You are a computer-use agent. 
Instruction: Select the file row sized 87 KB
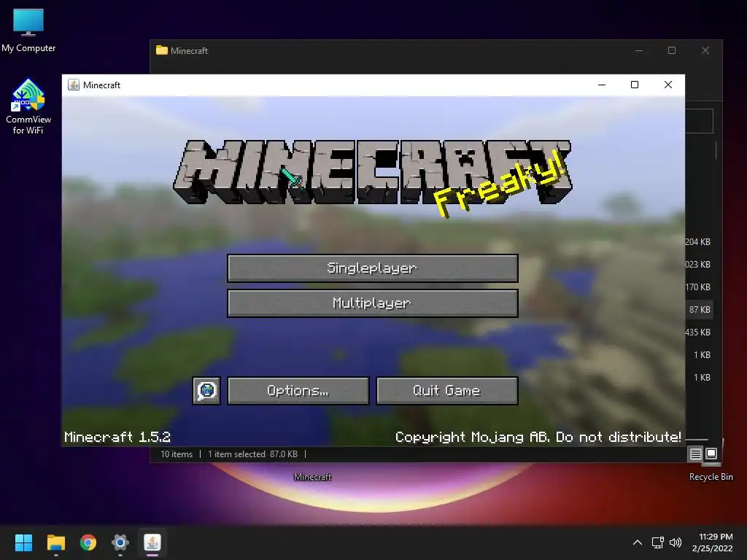click(x=700, y=309)
